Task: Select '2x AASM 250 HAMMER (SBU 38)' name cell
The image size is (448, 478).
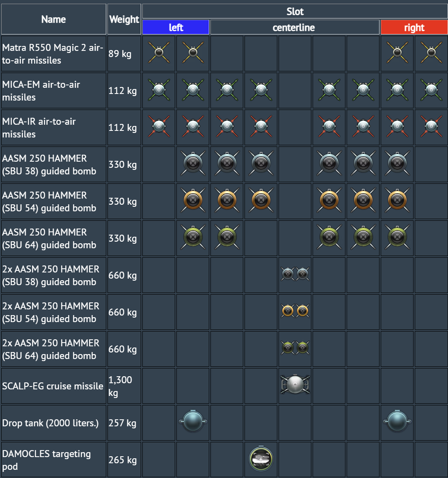Action: (54, 275)
